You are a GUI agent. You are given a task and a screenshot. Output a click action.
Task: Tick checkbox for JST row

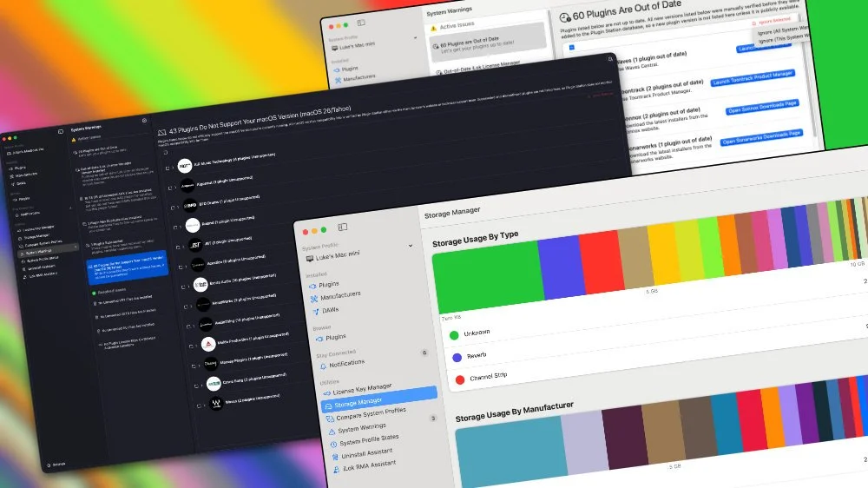pos(178,247)
